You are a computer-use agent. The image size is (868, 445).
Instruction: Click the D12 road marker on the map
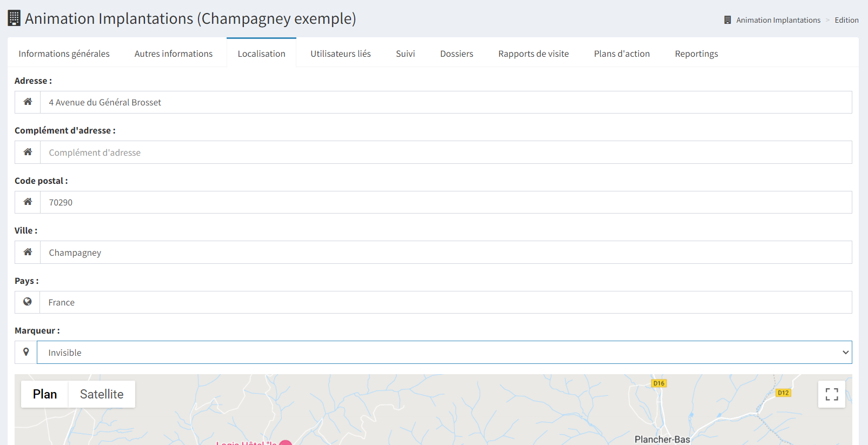pyautogui.click(x=783, y=393)
